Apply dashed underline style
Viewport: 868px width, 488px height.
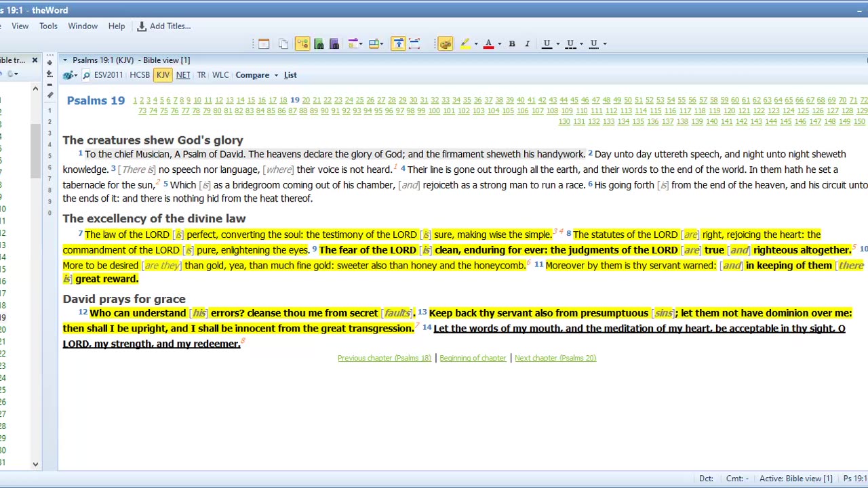coord(570,43)
